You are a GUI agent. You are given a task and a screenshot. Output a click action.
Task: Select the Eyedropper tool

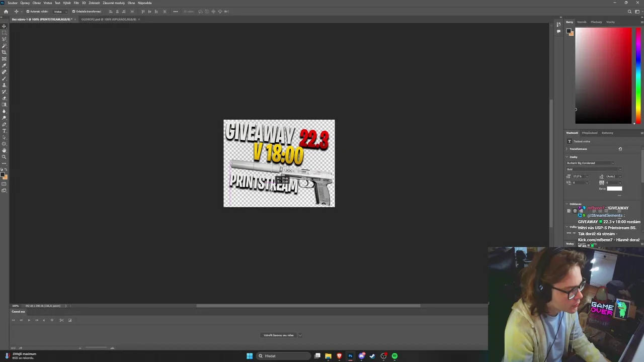(x=4, y=65)
